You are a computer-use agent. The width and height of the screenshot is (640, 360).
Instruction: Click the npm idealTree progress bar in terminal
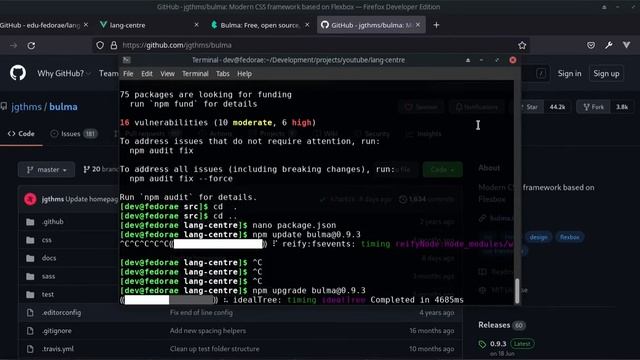click(x=169, y=300)
